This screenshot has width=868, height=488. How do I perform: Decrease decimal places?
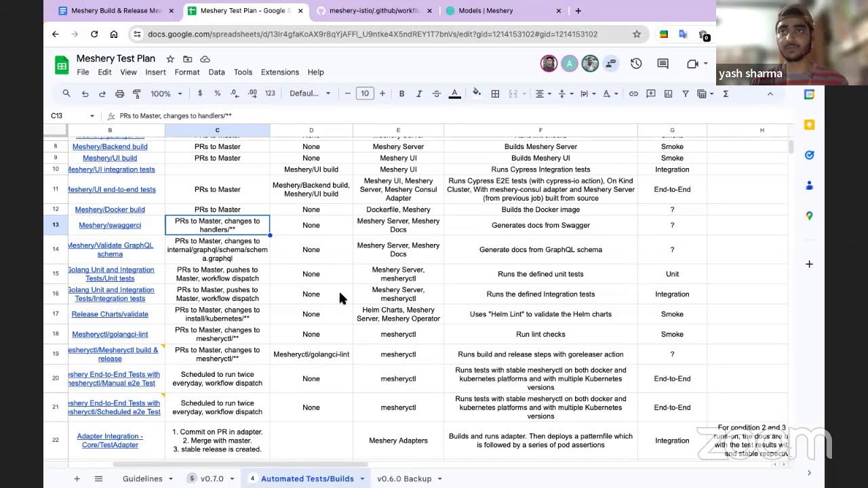[x=235, y=94]
